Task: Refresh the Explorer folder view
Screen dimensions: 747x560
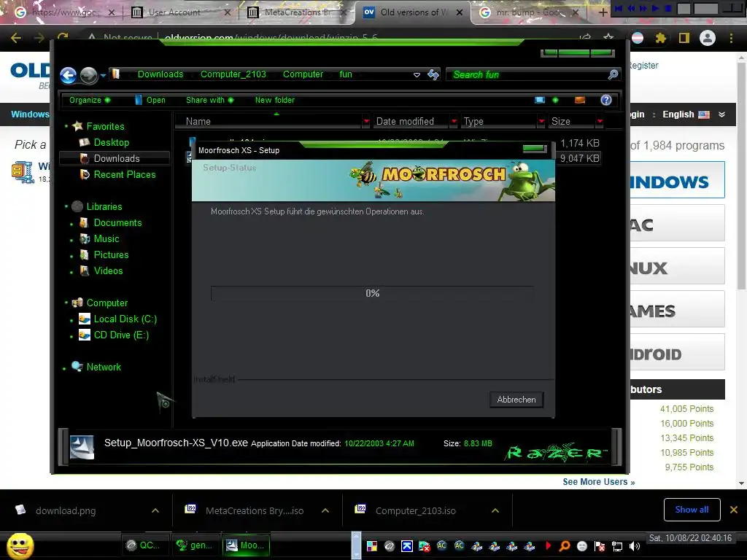Action: 433,74
